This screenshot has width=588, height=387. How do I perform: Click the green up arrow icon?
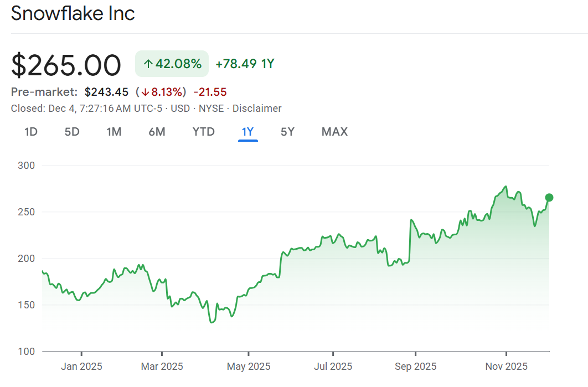[x=148, y=64]
